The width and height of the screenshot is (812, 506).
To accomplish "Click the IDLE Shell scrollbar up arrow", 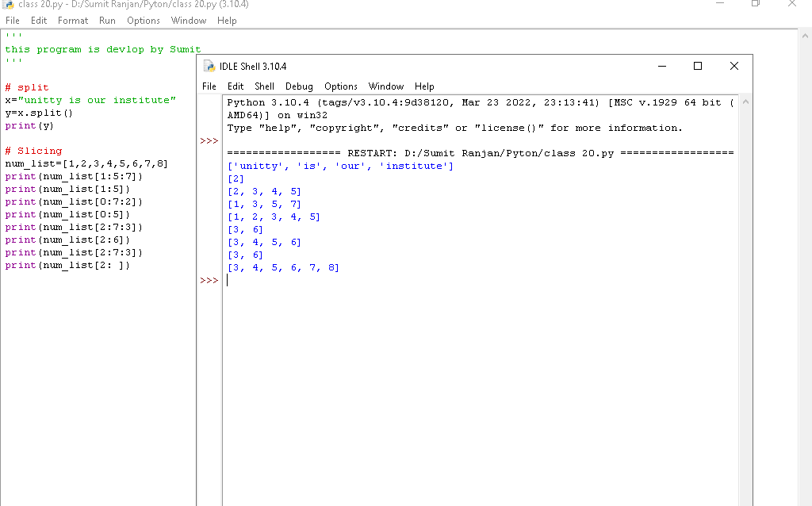I will 744,103.
